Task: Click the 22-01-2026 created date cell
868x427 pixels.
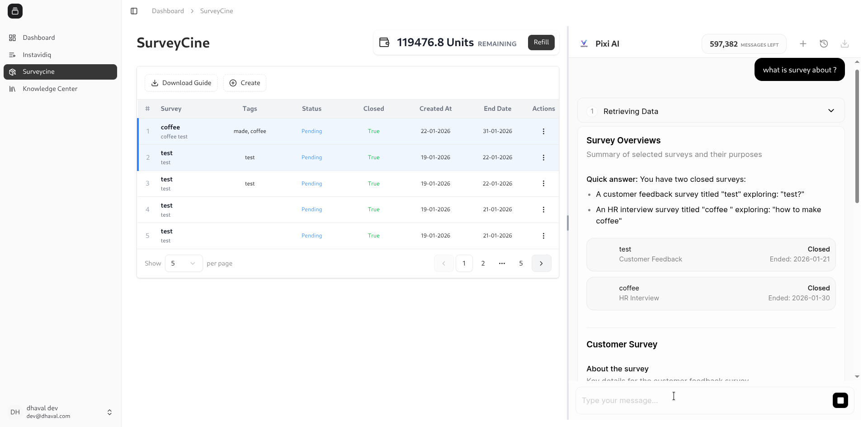Action: pos(435,131)
